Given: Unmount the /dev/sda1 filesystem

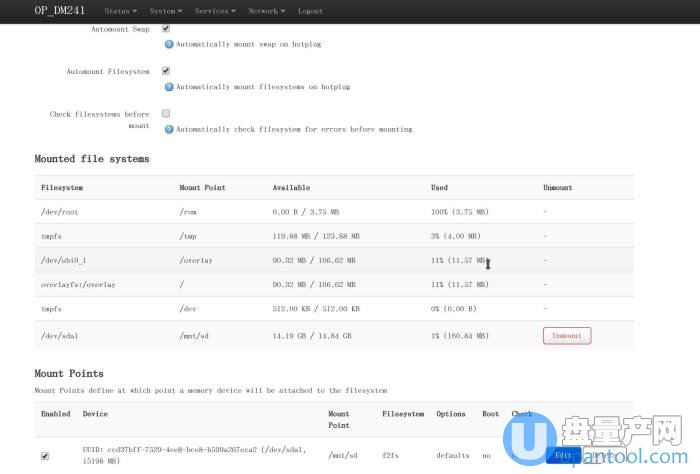Looking at the screenshot, I should coord(566,336).
